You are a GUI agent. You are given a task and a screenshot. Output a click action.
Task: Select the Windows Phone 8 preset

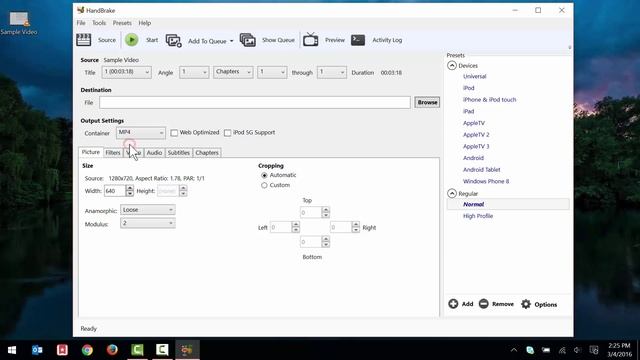pyautogui.click(x=486, y=181)
